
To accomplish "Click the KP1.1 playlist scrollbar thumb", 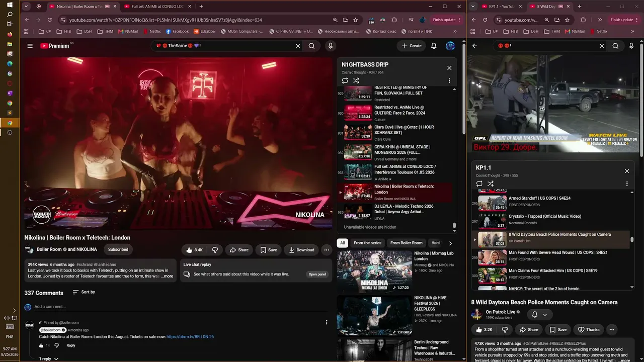I will 632,239.
